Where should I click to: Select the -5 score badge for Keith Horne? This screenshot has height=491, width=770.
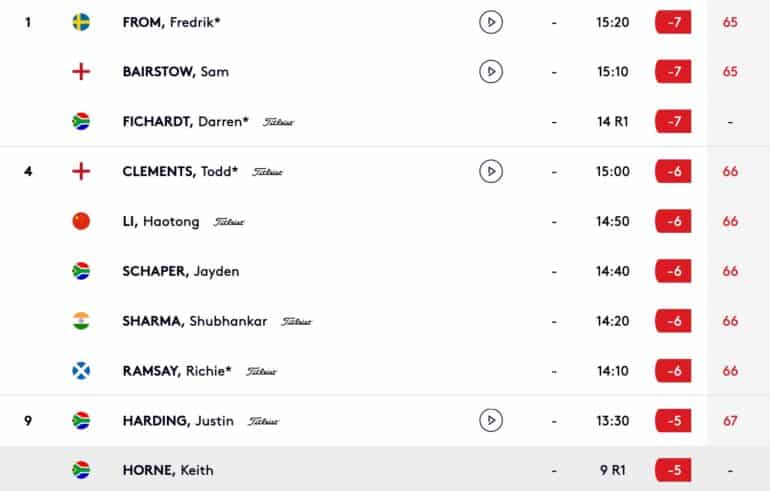(x=673, y=470)
